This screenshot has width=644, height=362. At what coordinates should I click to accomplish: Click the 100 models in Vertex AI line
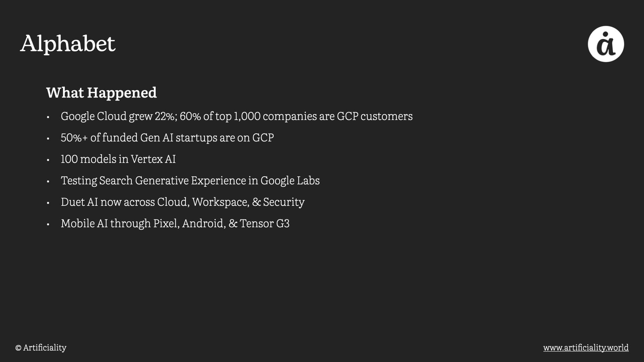click(118, 159)
